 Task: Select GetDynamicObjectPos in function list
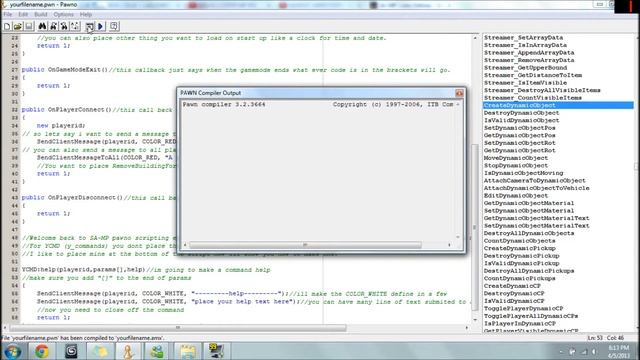[x=519, y=136]
